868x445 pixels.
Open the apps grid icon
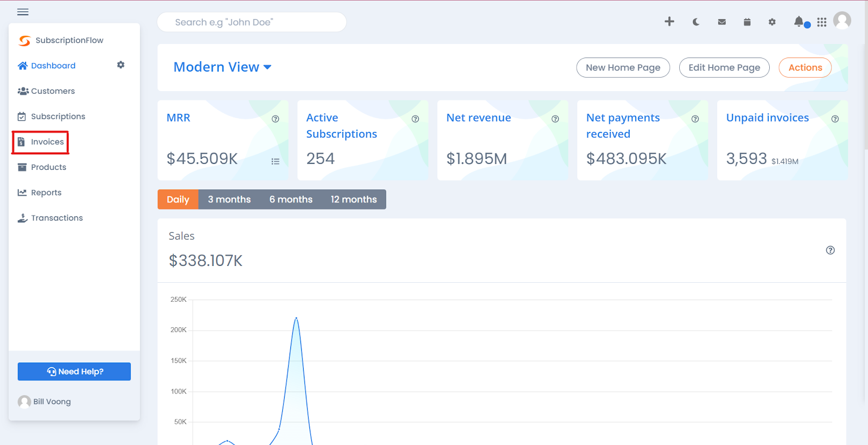822,22
